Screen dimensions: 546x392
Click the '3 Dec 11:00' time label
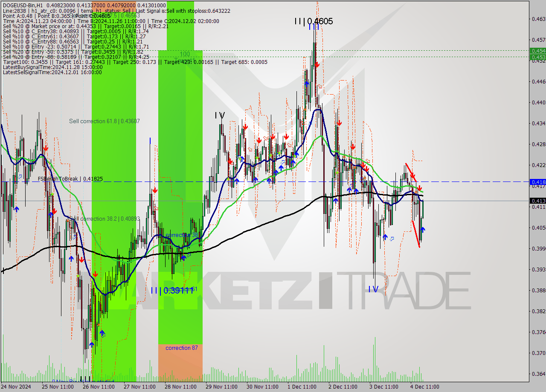pyautogui.click(x=384, y=387)
